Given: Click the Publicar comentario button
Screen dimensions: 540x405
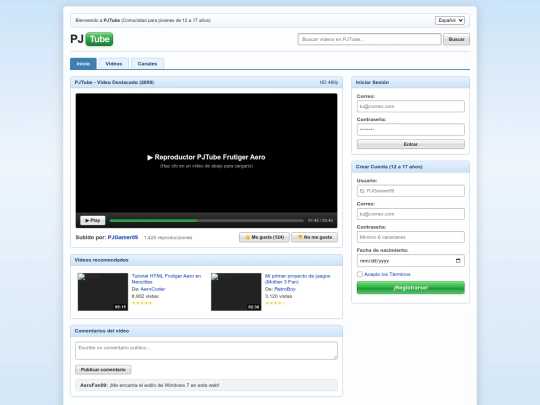Looking at the screenshot, I should (x=103, y=370).
